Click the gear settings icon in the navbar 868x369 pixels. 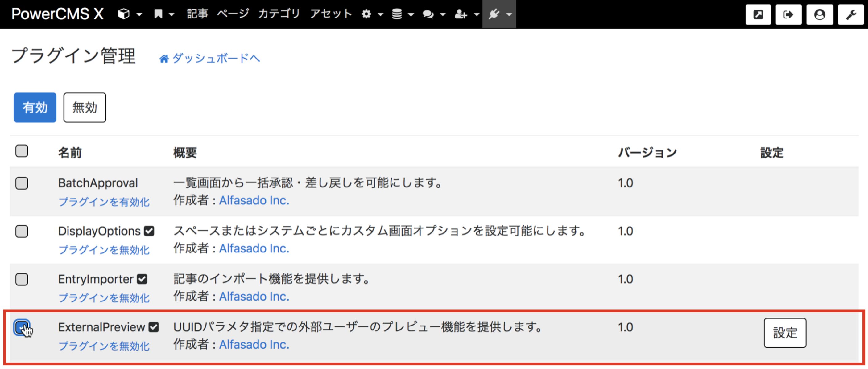tap(366, 14)
